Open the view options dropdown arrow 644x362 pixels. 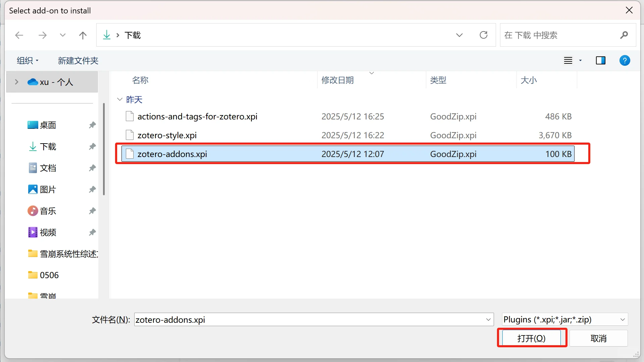pyautogui.click(x=580, y=61)
